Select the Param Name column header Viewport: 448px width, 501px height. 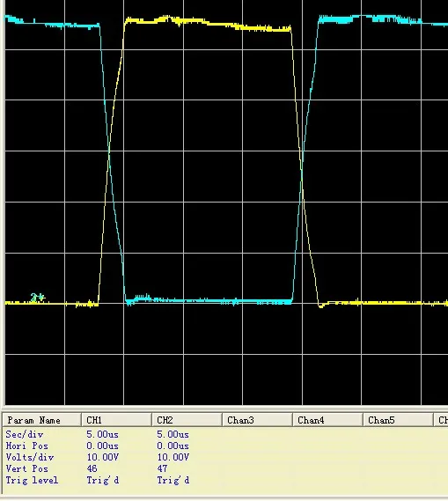(x=41, y=420)
